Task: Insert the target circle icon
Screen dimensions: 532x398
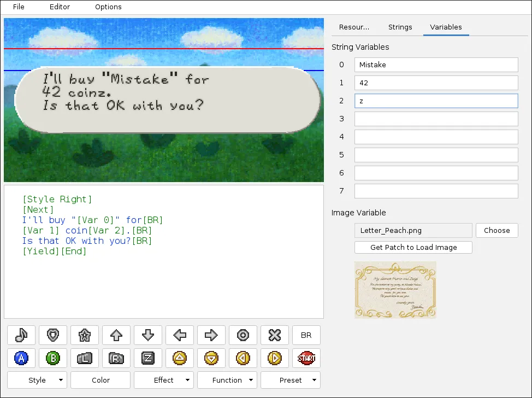Action: coord(243,335)
